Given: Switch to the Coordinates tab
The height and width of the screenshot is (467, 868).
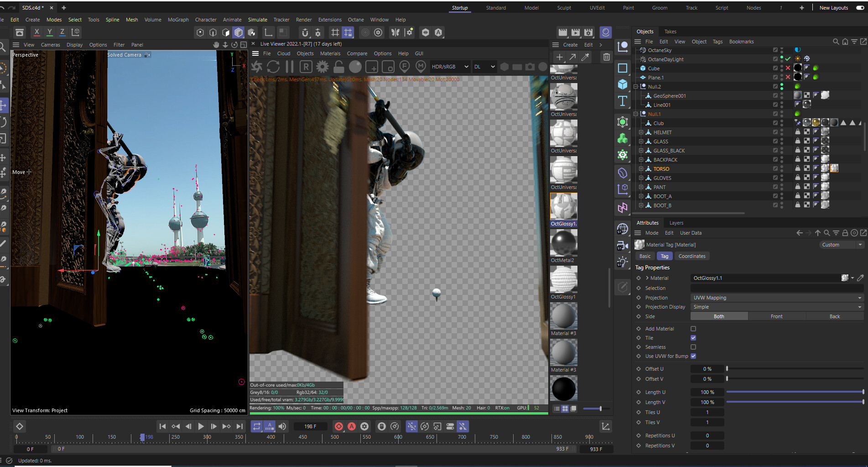Looking at the screenshot, I should 691,256.
